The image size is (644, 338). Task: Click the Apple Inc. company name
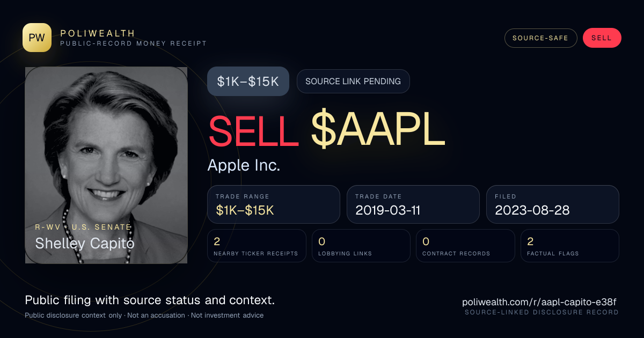click(x=244, y=165)
